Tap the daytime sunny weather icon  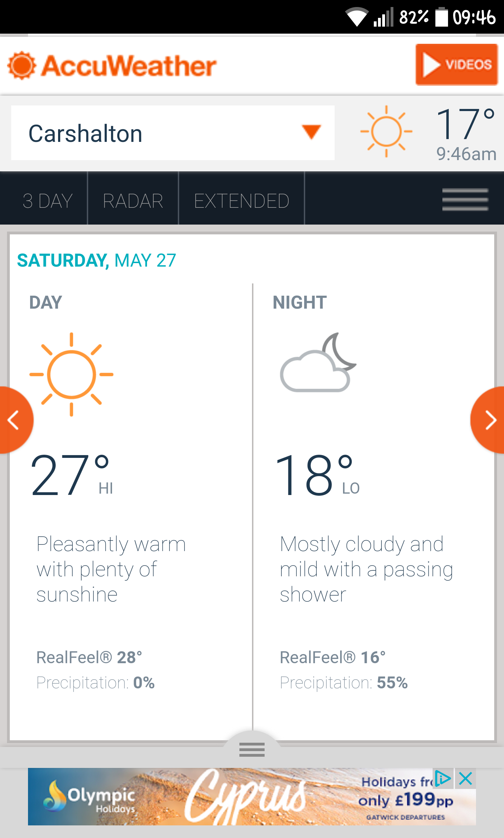(x=71, y=375)
